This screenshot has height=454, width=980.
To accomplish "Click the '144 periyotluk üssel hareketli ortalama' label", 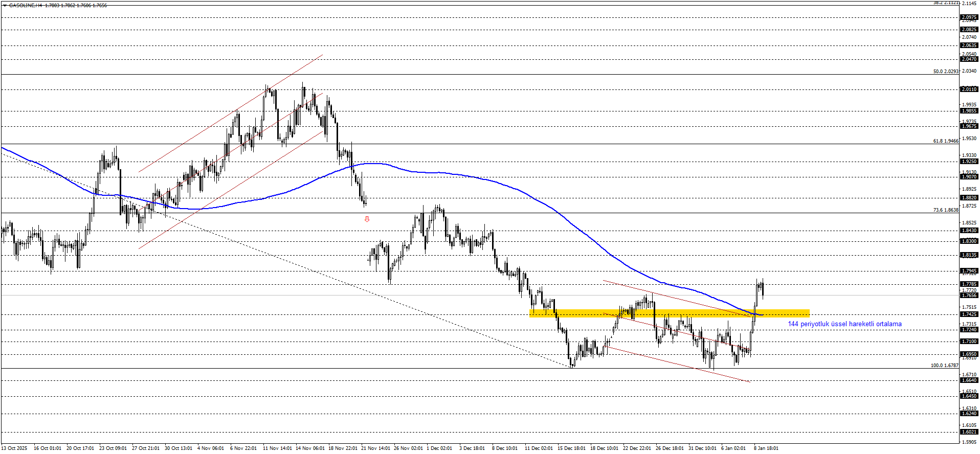I will (x=844, y=324).
